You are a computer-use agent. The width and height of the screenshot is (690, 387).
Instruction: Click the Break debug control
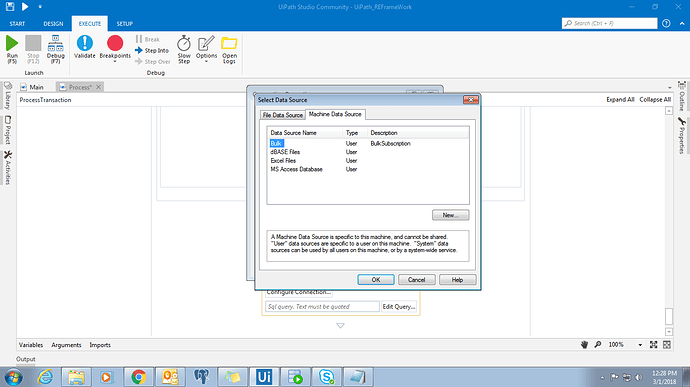click(148, 39)
